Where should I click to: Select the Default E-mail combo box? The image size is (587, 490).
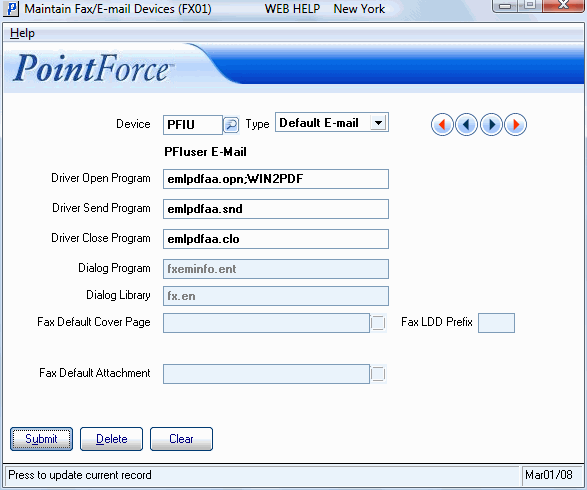coord(332,122)
